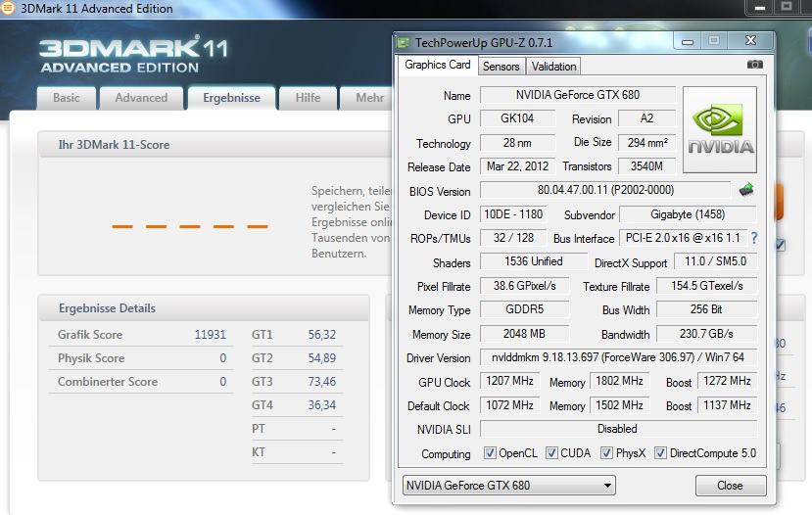Click the Bus Width value 256 Bit
Image resolution: width=812 pixels, height=515 pixels.
[707, 309]
